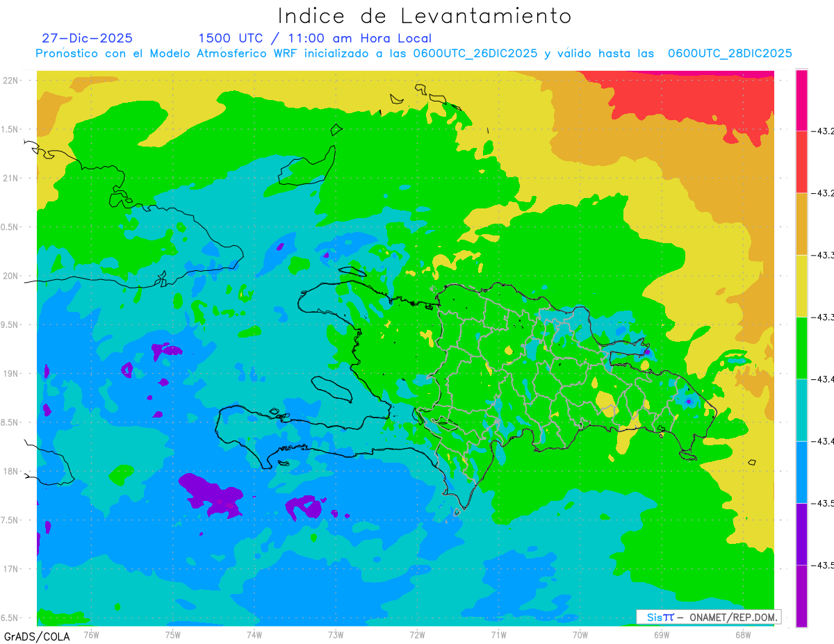Screen dimensions: 834x644
Task: Click the 'SisTT - ONAMET/REP.DOM.' credit box
Action: [708, 617]
